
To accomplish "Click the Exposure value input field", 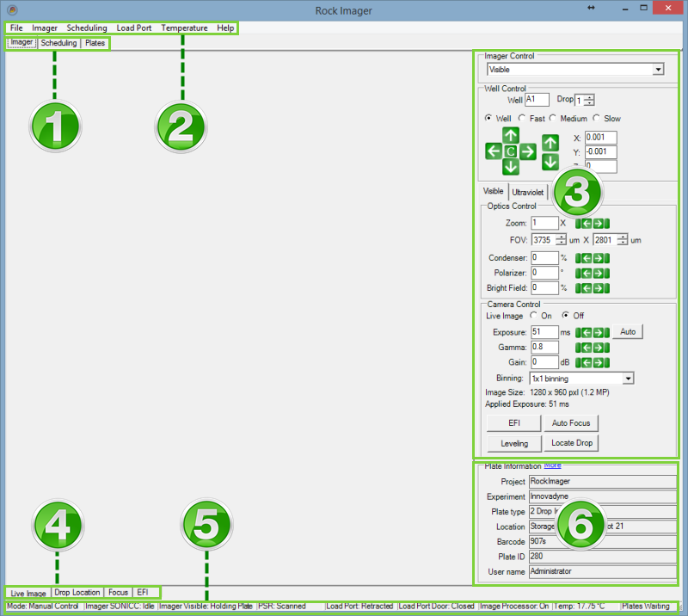I will (x=544, y=331).
